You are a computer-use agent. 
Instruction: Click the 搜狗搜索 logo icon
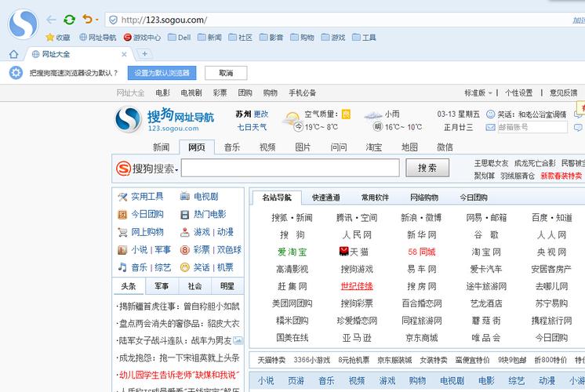(123, 169)
